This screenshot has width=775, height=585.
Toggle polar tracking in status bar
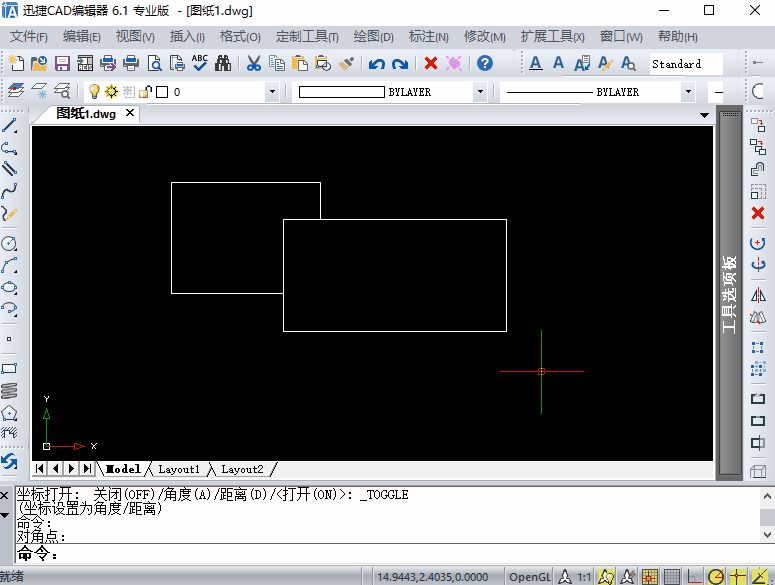pos(716,577)
